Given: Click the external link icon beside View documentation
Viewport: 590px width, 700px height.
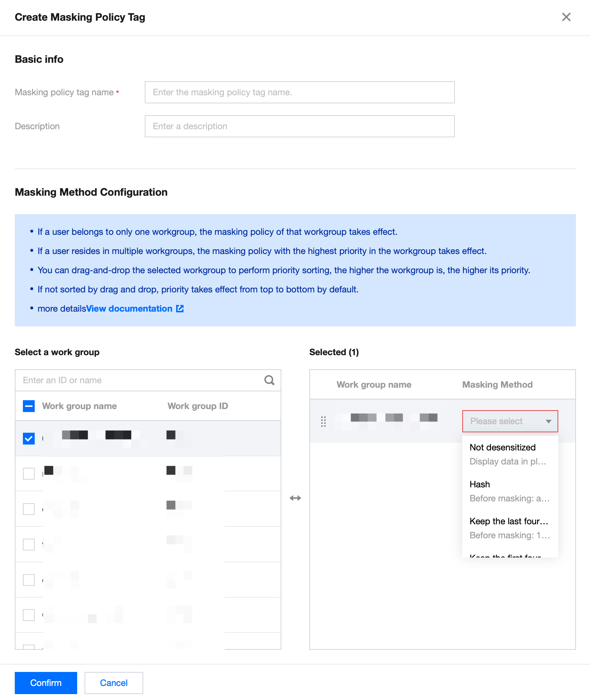Looking at the screenshot, I should tap(180, 309).
